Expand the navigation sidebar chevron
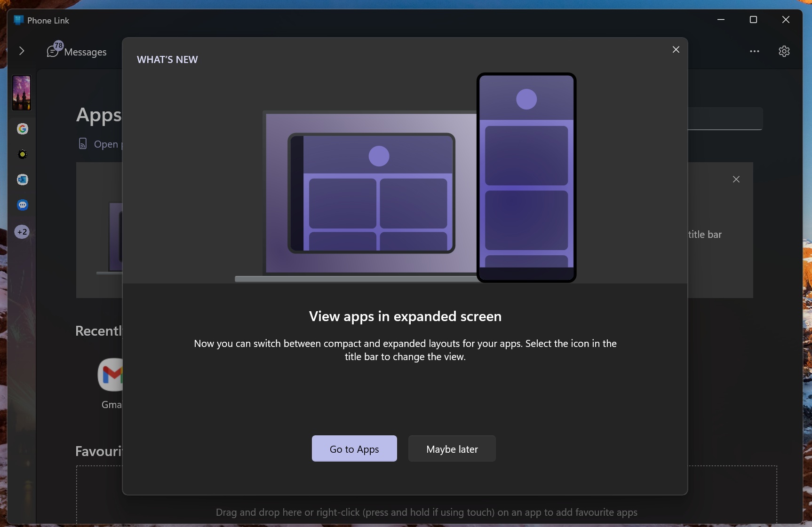 point(21,51)
